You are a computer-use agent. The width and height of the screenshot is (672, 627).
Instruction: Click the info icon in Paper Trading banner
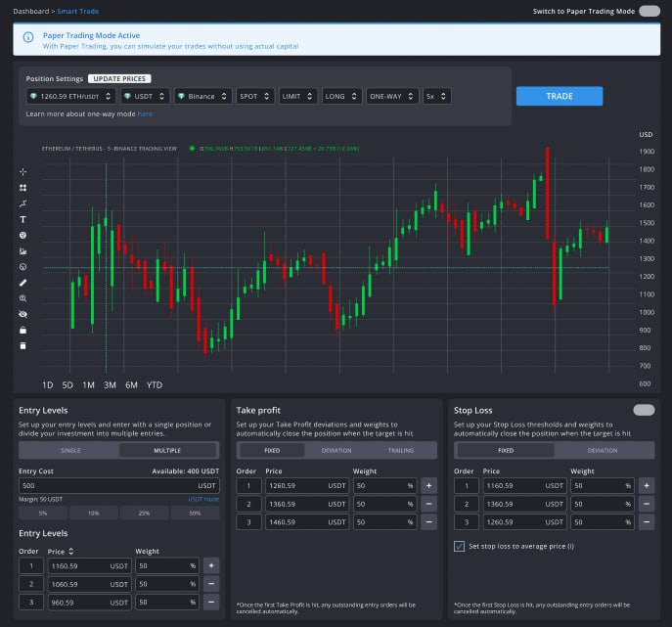28,37
